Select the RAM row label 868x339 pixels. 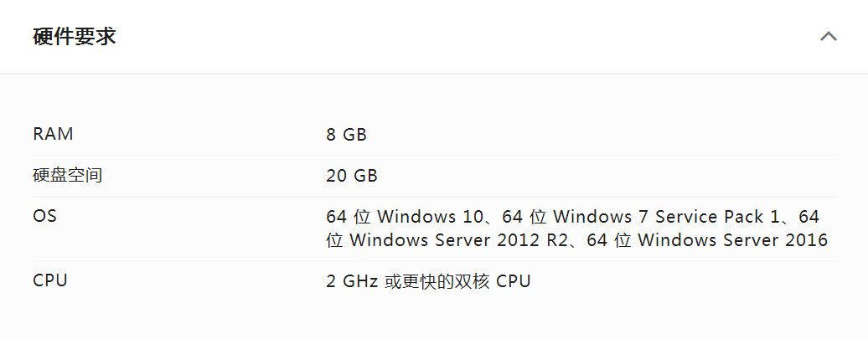point(53,135)
